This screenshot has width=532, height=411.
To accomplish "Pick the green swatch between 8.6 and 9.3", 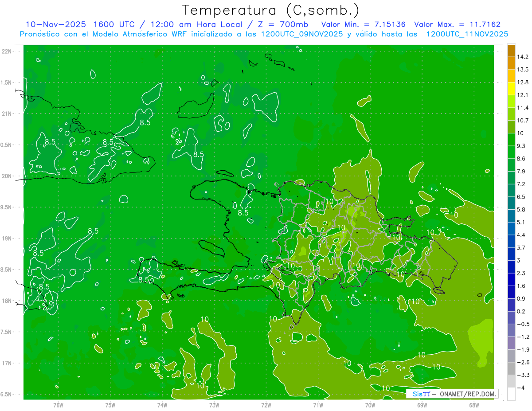I will (x=511, y=152).
